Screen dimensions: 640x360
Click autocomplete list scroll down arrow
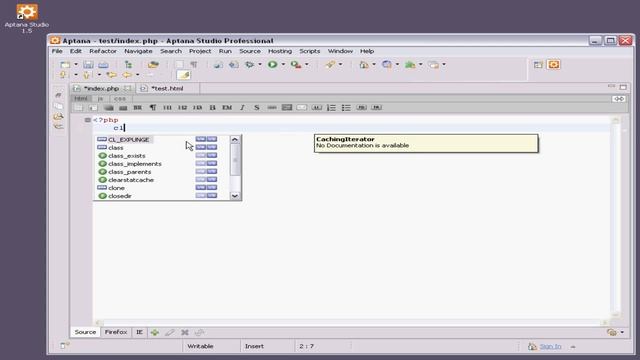(x=235, y=196)
